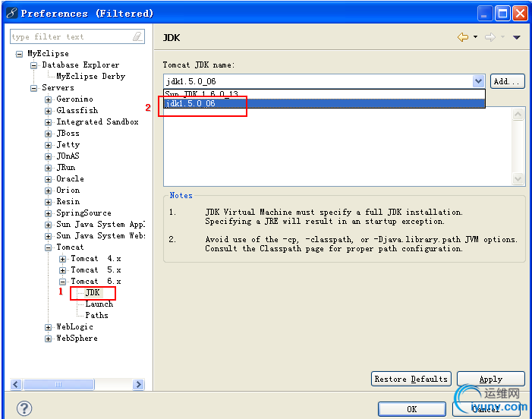Expand the JBoss server node
532x419 pixels.
click(x=48, y=134)
